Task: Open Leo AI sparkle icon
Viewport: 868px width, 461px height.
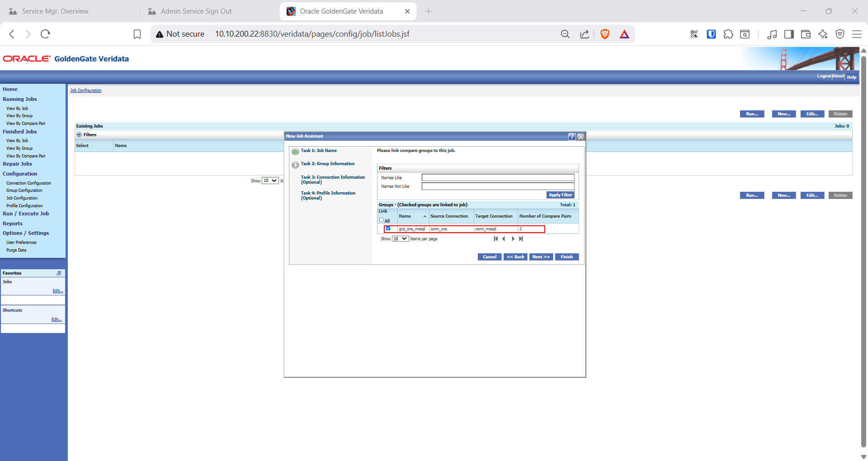Action: click(823, 34)
